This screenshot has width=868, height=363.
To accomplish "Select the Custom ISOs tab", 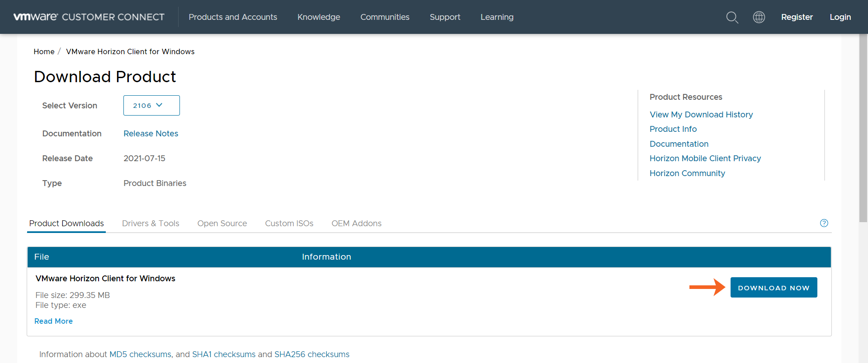I will pyautogui.click(x=289, y=223).
